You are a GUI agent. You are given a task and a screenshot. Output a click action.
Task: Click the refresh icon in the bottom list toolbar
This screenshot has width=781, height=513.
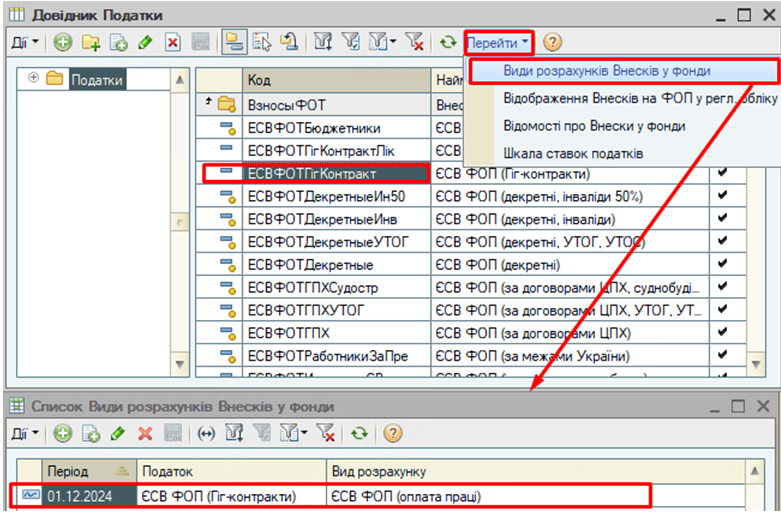coord(359,433)
